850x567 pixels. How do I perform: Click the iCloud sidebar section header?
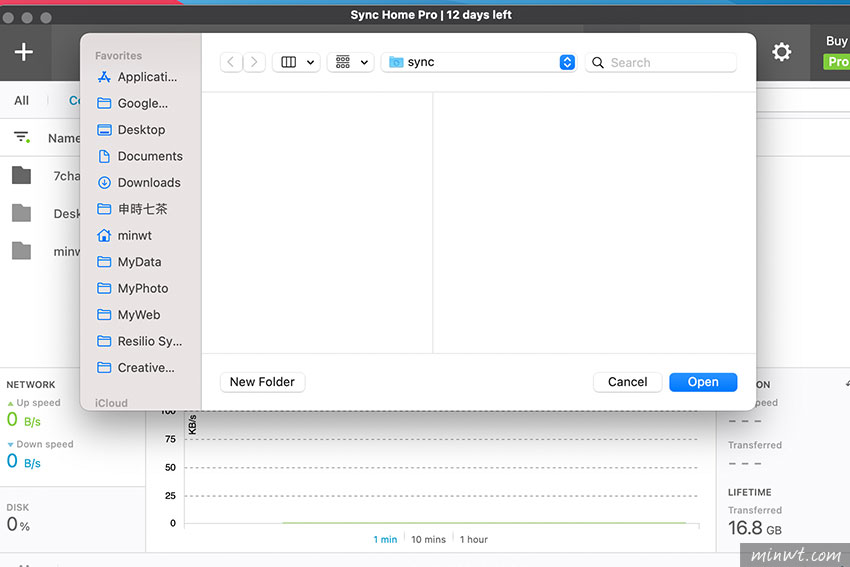point(111,403)
